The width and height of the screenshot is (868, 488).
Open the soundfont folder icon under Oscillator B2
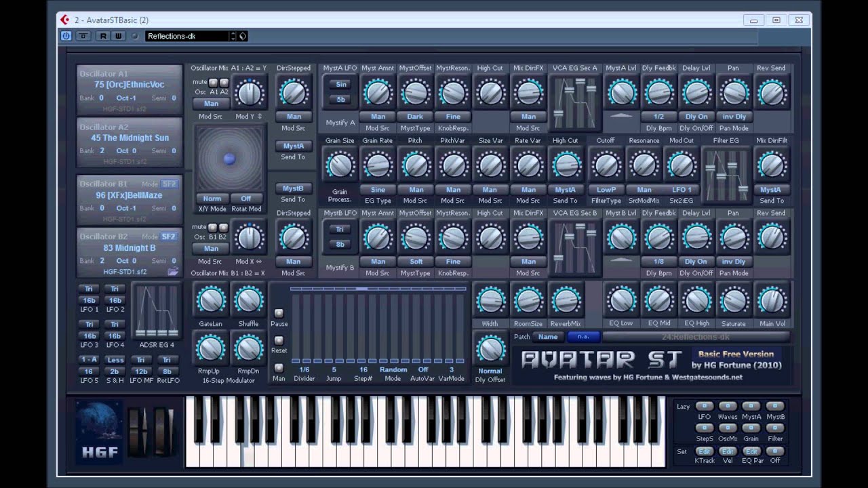173,272
